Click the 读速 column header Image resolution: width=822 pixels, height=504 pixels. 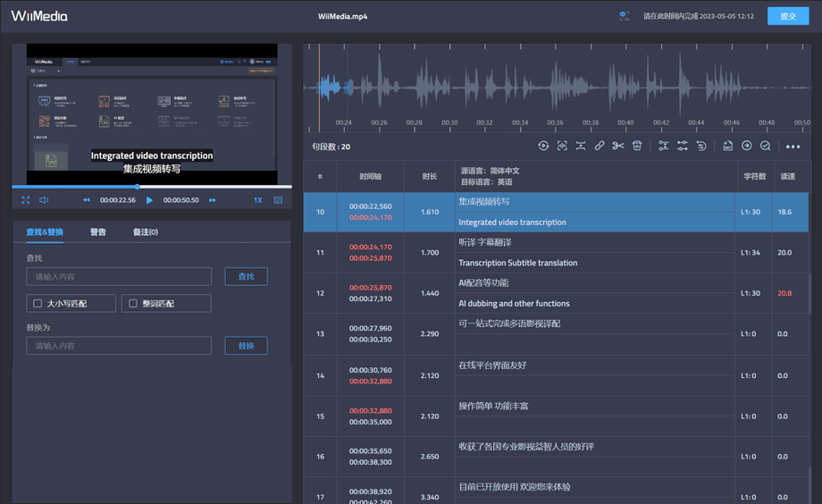787,176
